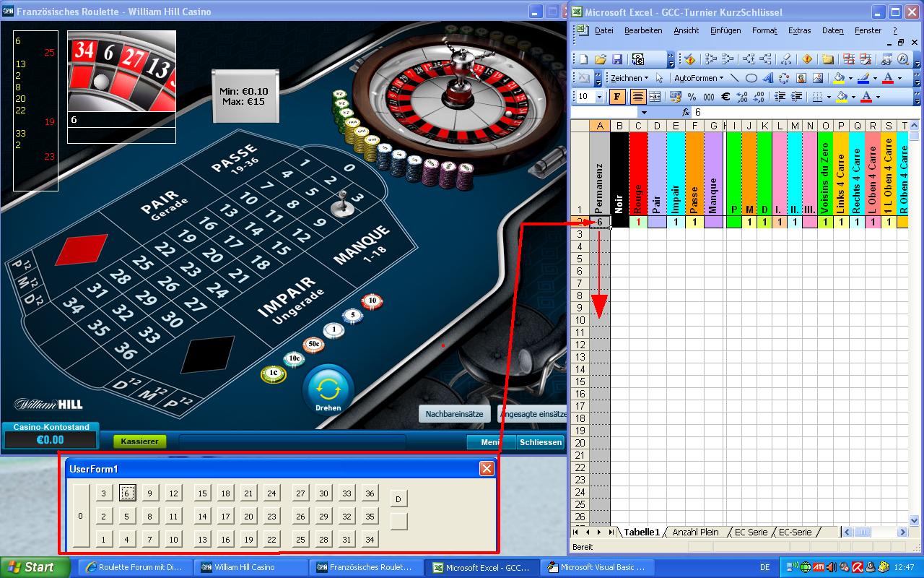Merge and center cells icon
924x578 pixels.
coord(655,97)
